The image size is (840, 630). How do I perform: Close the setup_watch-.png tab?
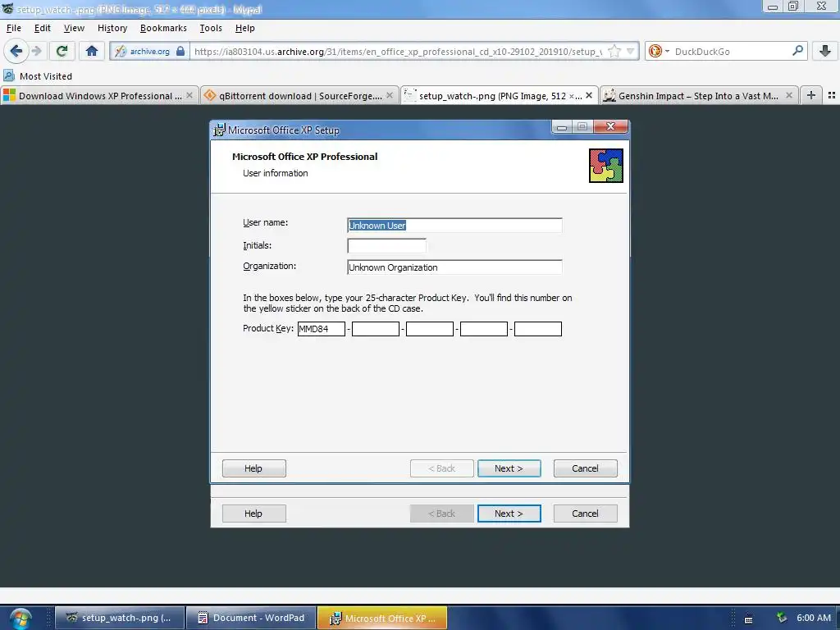pyautogui.click(x=589, y=95)
